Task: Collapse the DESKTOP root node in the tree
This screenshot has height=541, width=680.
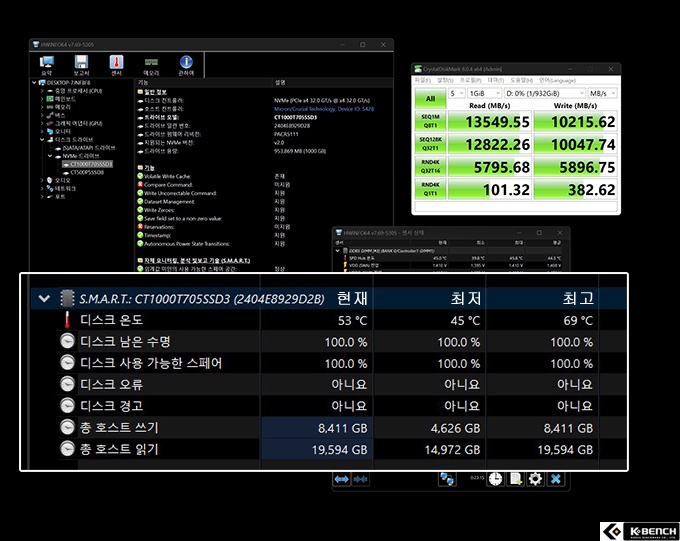Action: coord(34,82)
